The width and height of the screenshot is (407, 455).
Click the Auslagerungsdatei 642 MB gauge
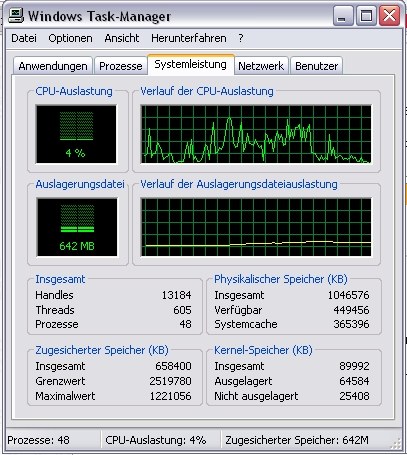pos(77,227)
